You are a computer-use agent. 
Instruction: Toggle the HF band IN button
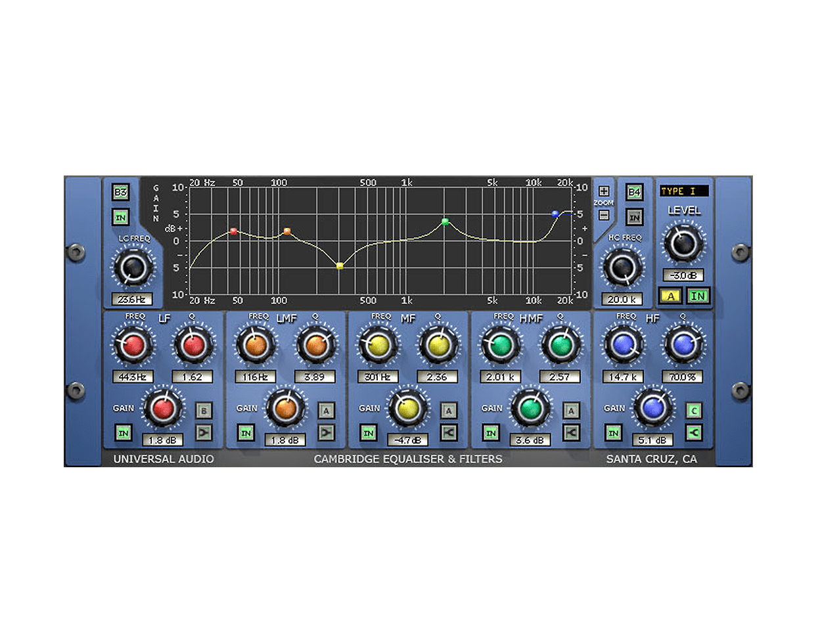point(613,432)
